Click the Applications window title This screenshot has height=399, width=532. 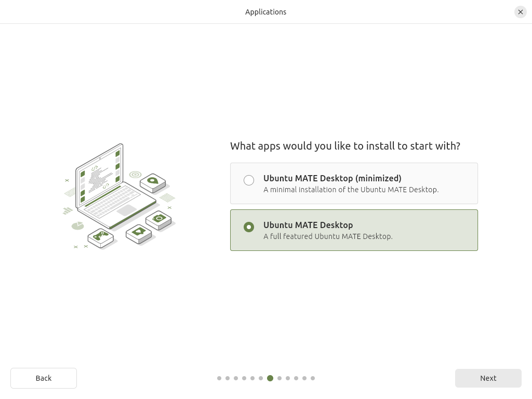(x=265, y=12)
